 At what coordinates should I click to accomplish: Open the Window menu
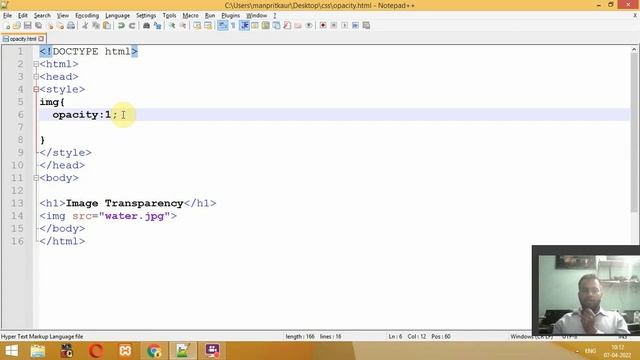click(x=256, y=16)
